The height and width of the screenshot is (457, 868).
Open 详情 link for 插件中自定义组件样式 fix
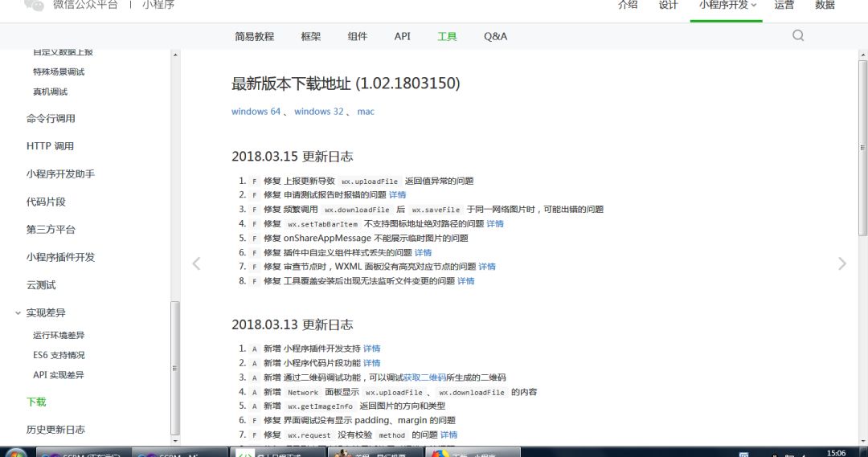click(x=423, y=252)
